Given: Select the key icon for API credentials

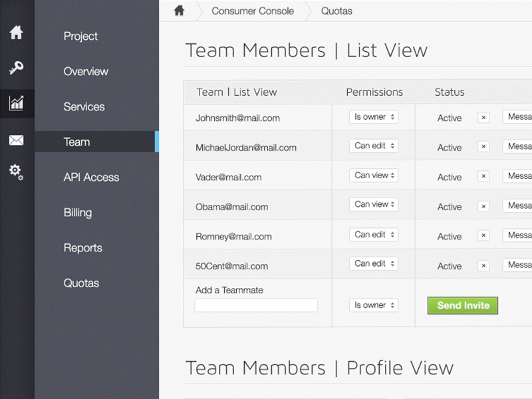Looking at the screenshot, I should point(17,68).
